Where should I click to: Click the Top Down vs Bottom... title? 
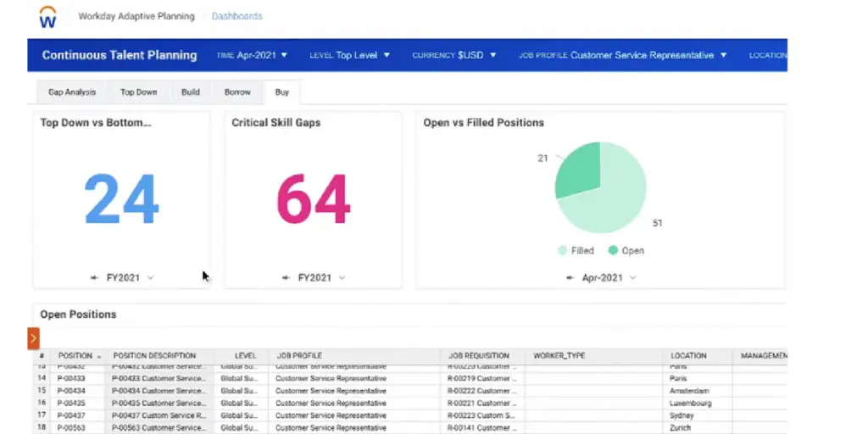click(x=95, y=123)
